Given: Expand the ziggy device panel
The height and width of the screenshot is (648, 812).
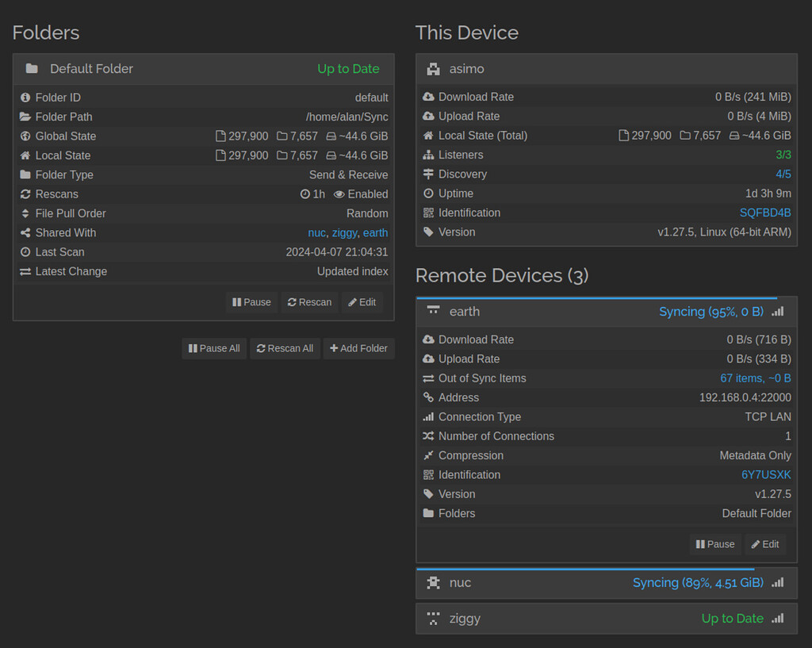Looking at the screenshot, I should point(555,619).
